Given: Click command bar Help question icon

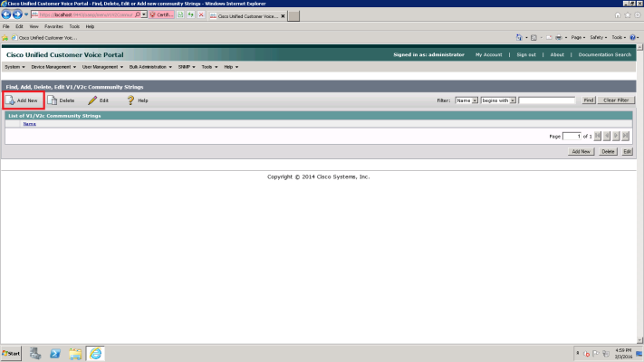Looking at the screenshot, I should pyautogui.click(x=633, y=37).
